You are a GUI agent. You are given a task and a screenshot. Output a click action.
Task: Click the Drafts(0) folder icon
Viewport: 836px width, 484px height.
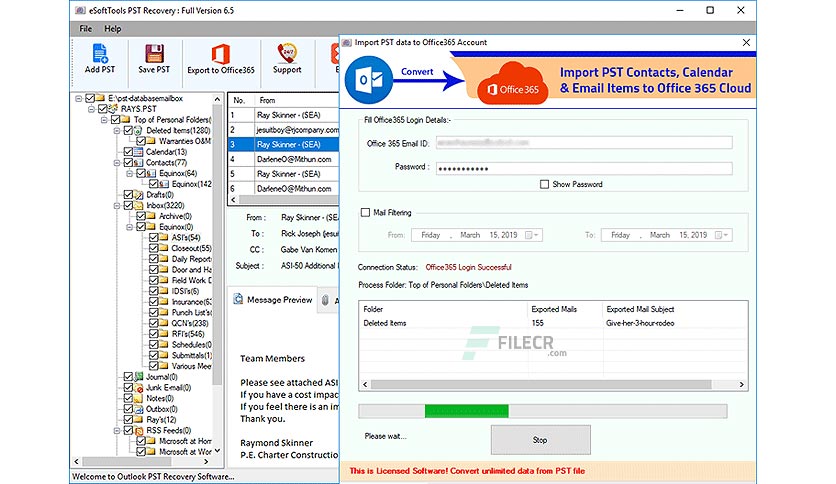point(138,195)
